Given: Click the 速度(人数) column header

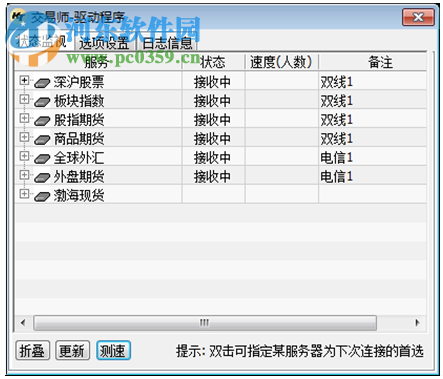Looking at the screenshot, I should pyautogui.click(x=282, y=62).
